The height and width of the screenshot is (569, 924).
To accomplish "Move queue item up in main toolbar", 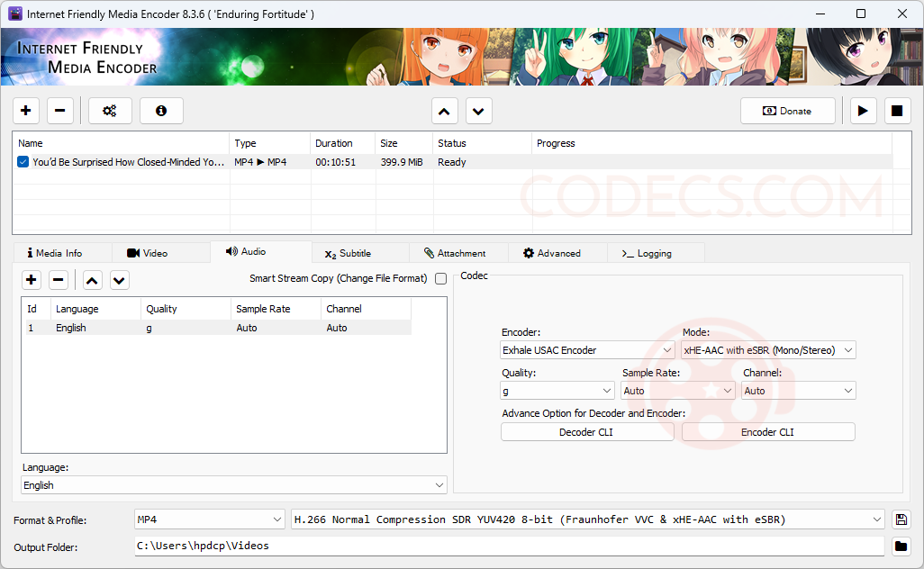I will 444,111.
